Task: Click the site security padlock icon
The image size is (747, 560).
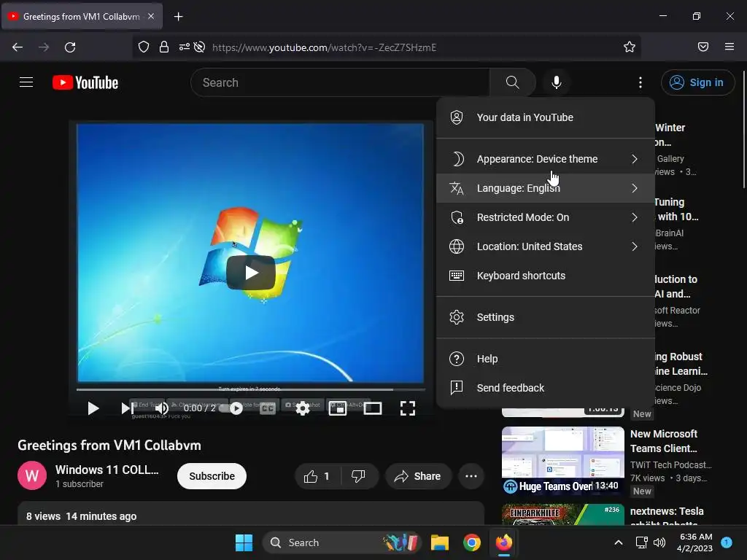Action: [164, 47]
